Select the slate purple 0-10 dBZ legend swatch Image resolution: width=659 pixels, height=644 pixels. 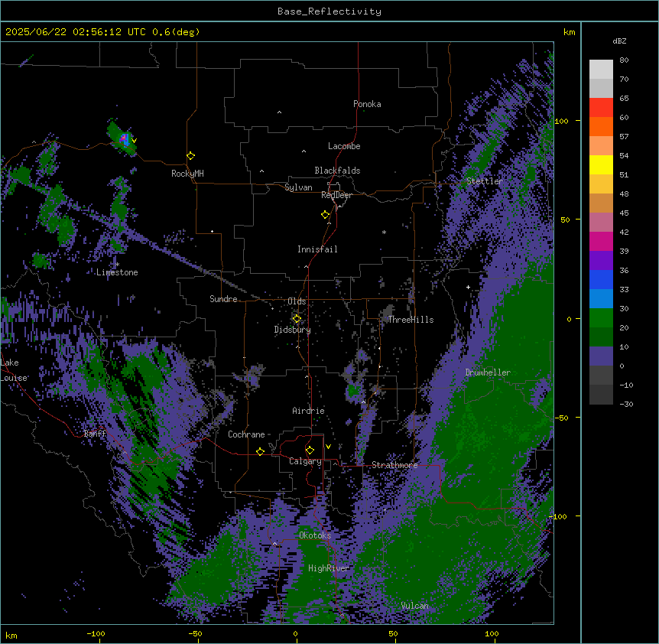(601, 356)
